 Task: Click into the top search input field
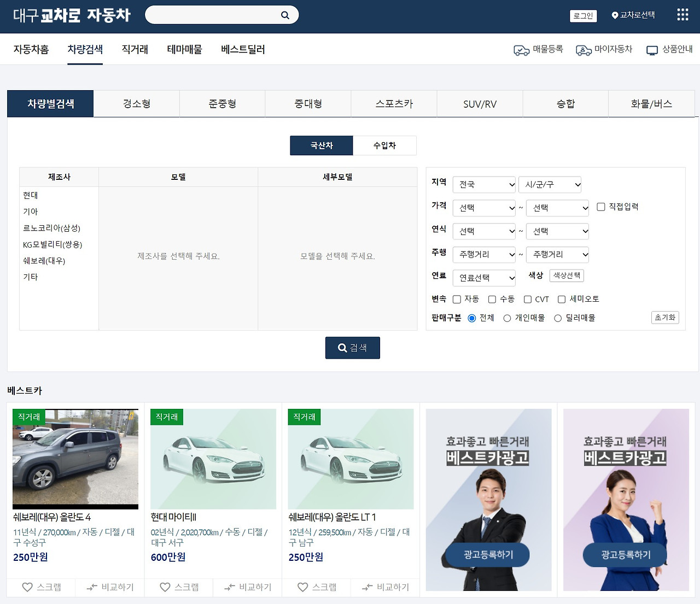click(x=213, y=15)
